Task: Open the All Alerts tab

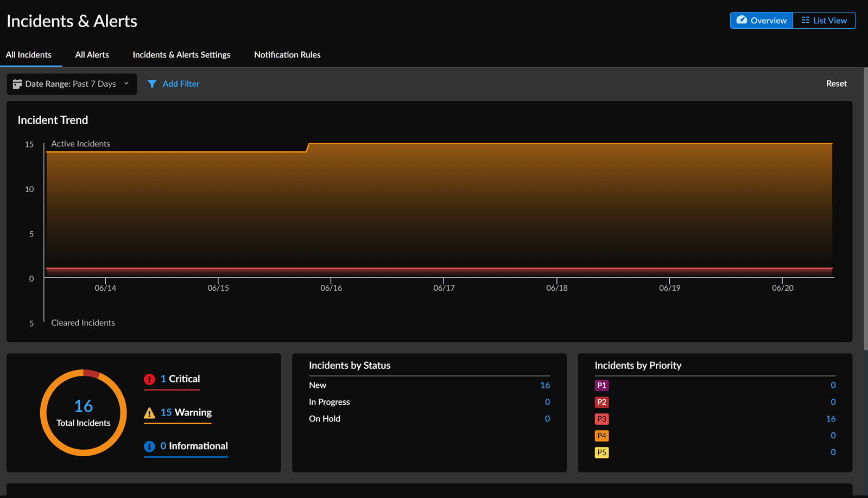Action: click(92, 55)
